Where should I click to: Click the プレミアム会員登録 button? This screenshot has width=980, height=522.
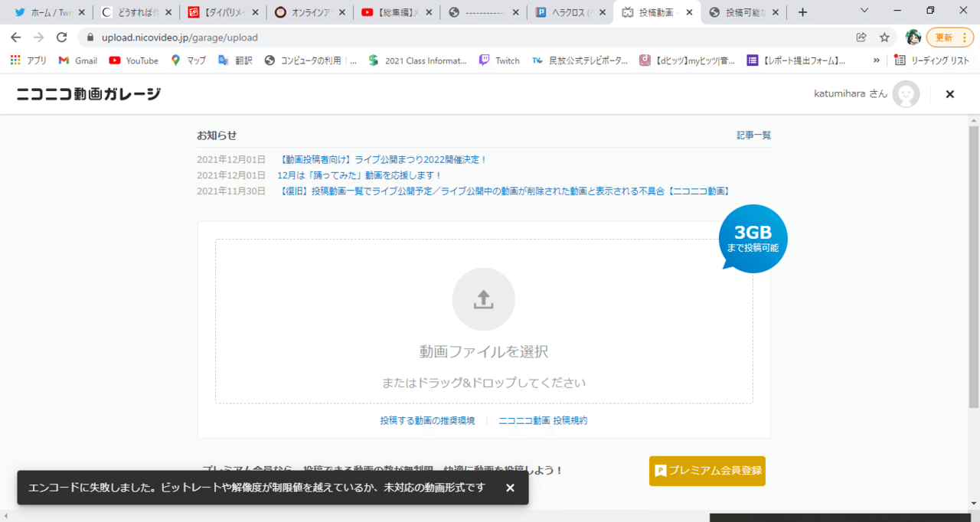[x=707, y=471]
